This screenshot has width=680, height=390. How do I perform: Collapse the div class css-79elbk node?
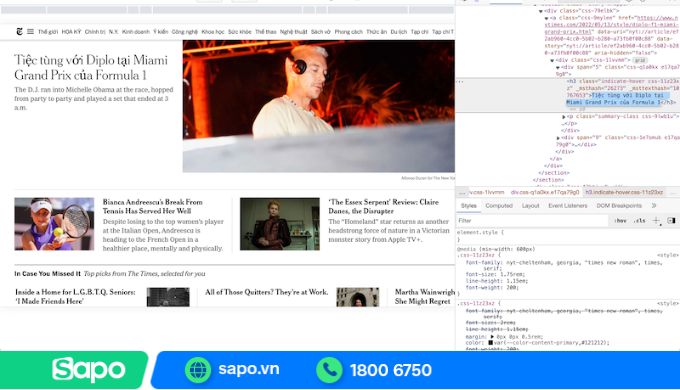tap(541, 11)
